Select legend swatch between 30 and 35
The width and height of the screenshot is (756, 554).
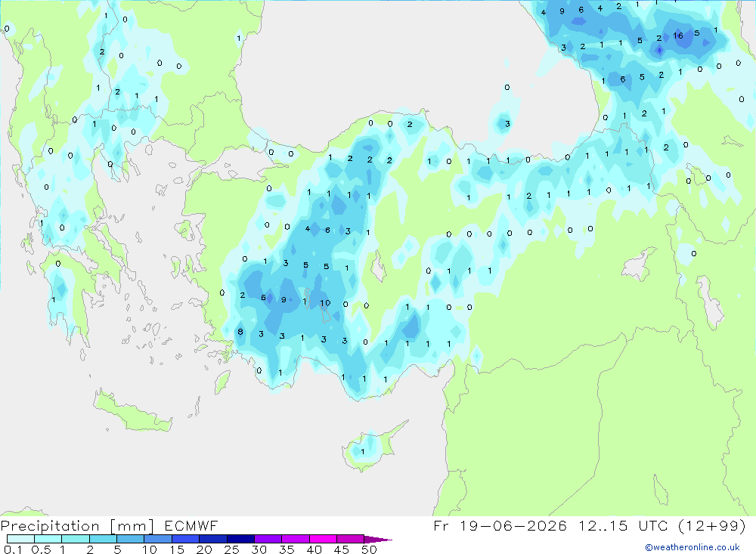268,539
